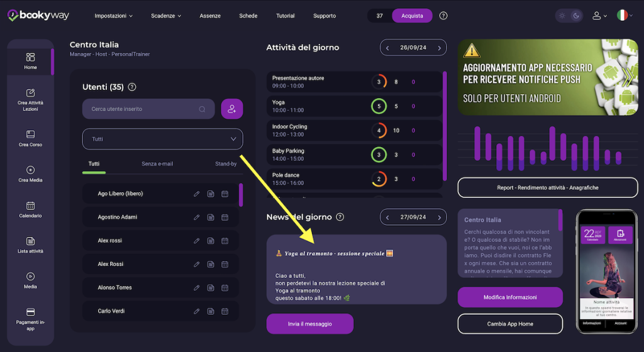Switch to light mode sun toggle
644x352 pixels.
562,16
